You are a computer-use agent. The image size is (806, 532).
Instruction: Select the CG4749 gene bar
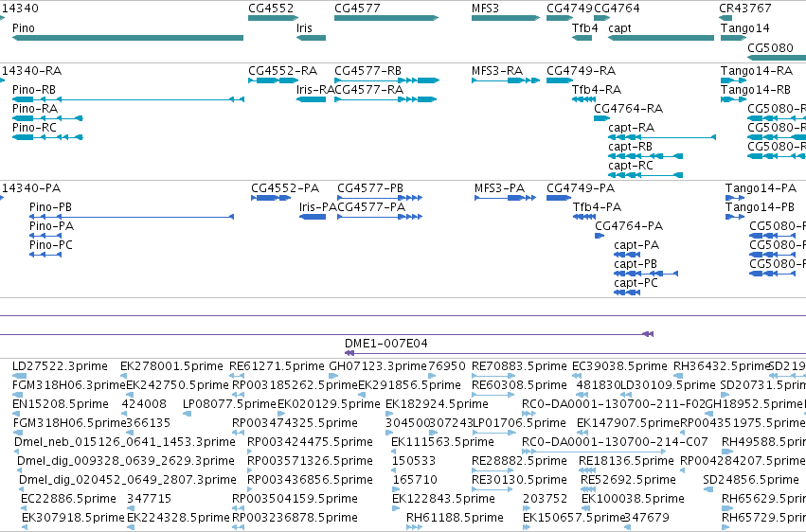pyautogui.click(x=560, y=18)
